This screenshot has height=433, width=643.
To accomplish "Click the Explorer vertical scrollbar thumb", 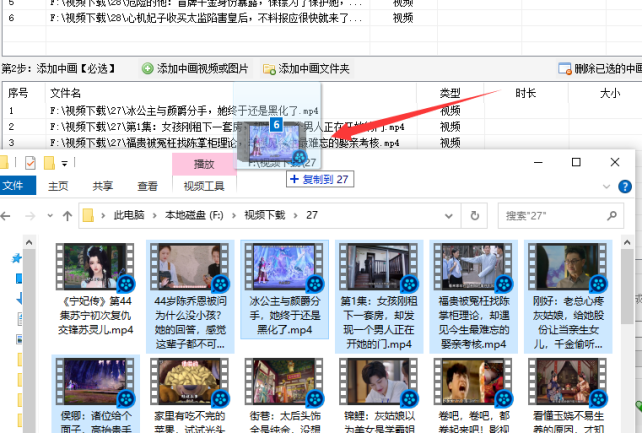I will click(627, 286).
